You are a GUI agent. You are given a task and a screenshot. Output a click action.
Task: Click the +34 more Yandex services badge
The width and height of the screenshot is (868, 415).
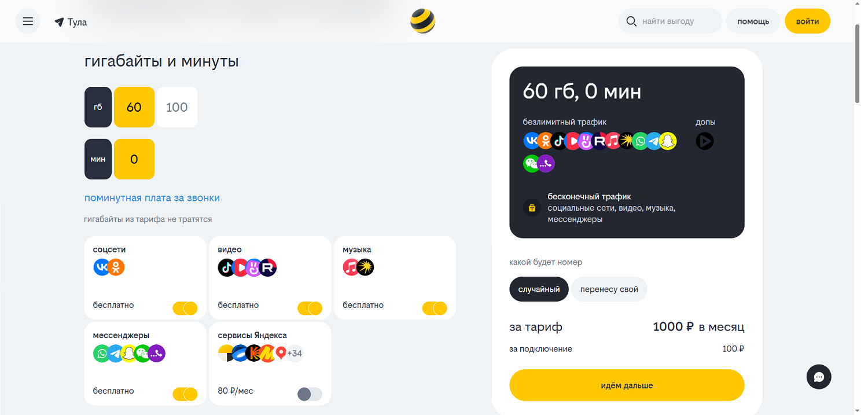295,353
